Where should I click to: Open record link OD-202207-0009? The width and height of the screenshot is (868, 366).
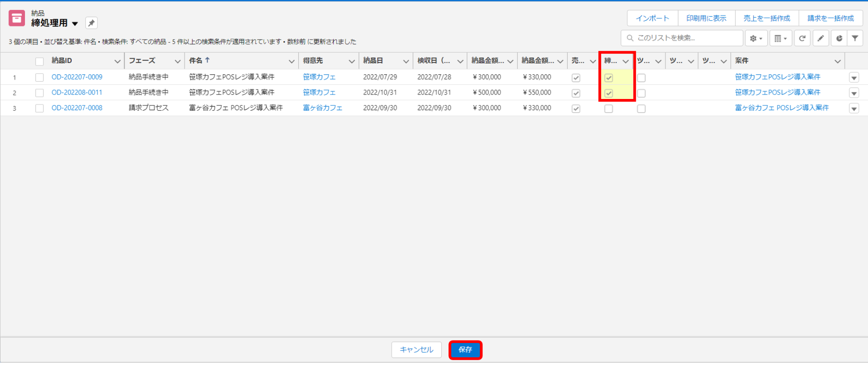[77, 77]
